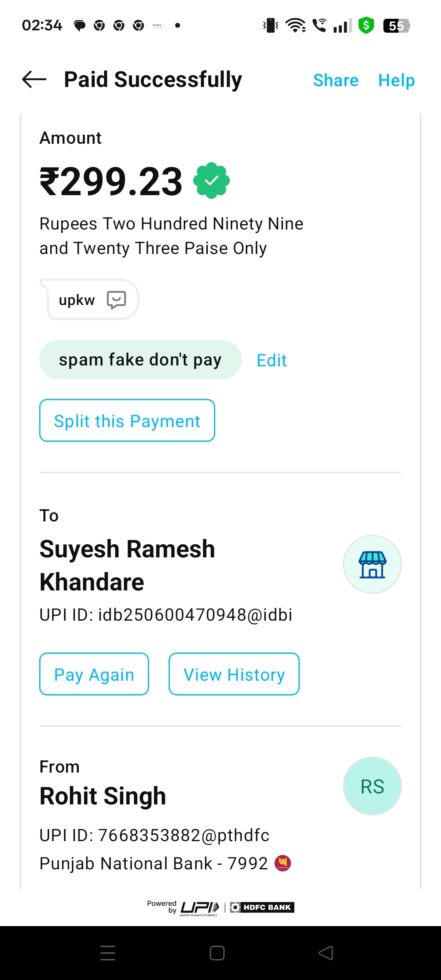This screenshot has height=980, width=441.
Task: Tap the merchant shop icon
Action: coord(372,564)
